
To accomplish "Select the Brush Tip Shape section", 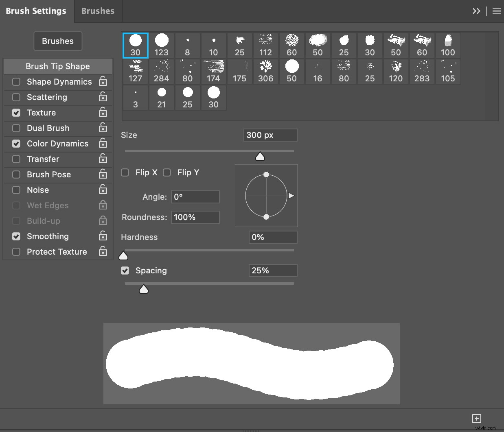I will click(58, 66).
